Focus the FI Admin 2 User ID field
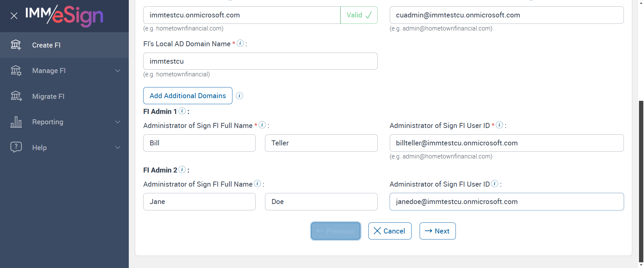The width and height of the screenshot is (644, 268). pos(506,202)
